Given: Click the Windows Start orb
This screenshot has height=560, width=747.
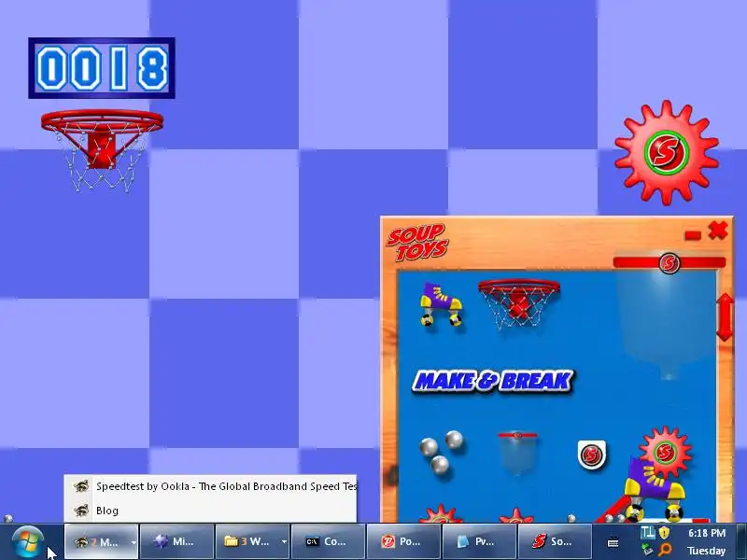Looking at the screenshot, I should 28,542.
